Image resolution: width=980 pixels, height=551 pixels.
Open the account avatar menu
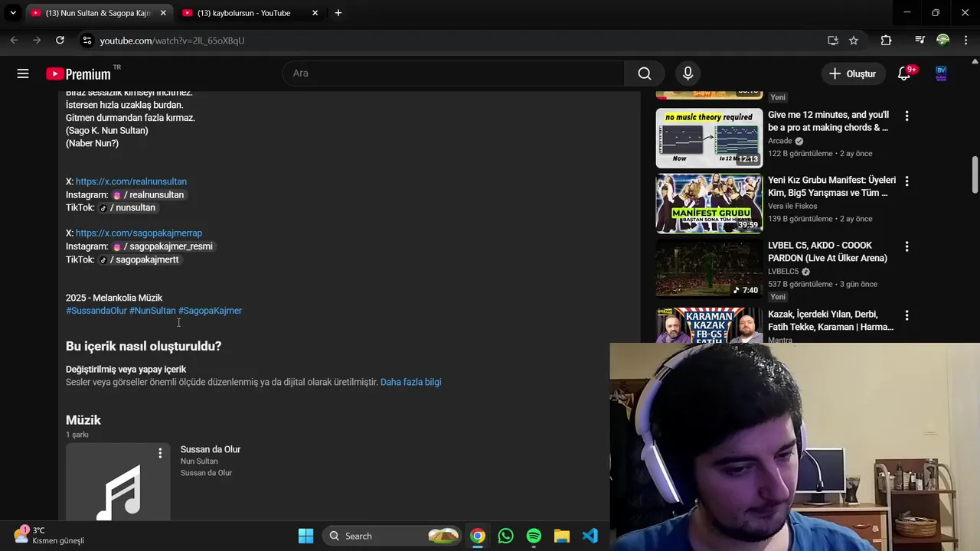(942, 73)
